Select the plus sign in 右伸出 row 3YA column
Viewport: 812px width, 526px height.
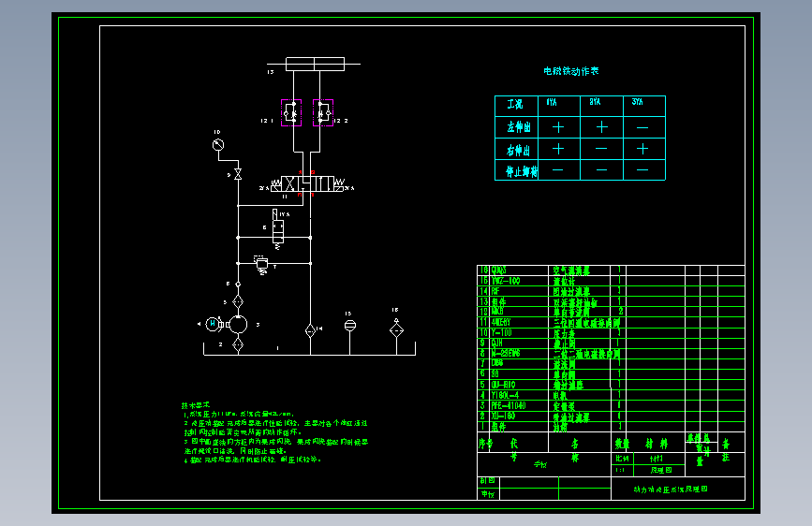click(642, 149)
